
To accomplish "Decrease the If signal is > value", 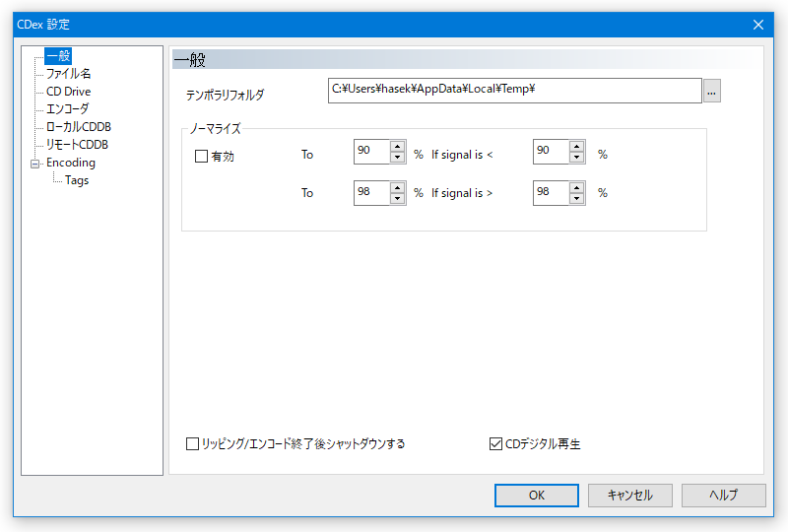I will pos(577,199).
